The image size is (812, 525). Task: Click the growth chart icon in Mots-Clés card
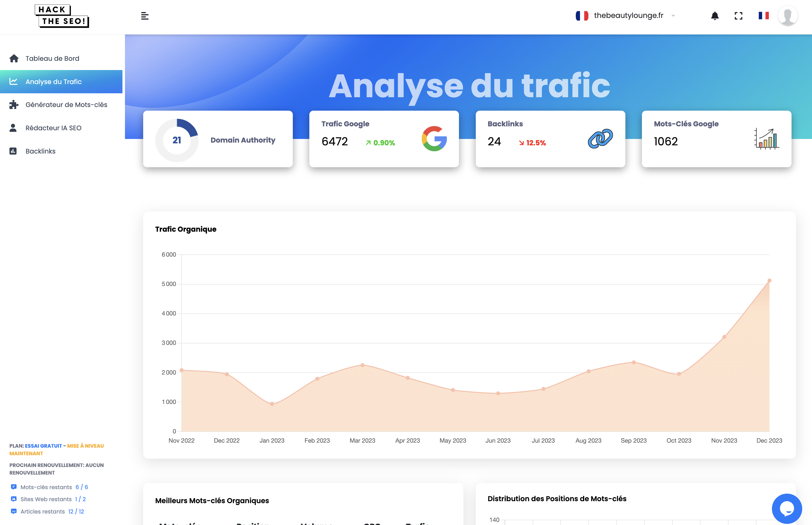click(767, 138)
